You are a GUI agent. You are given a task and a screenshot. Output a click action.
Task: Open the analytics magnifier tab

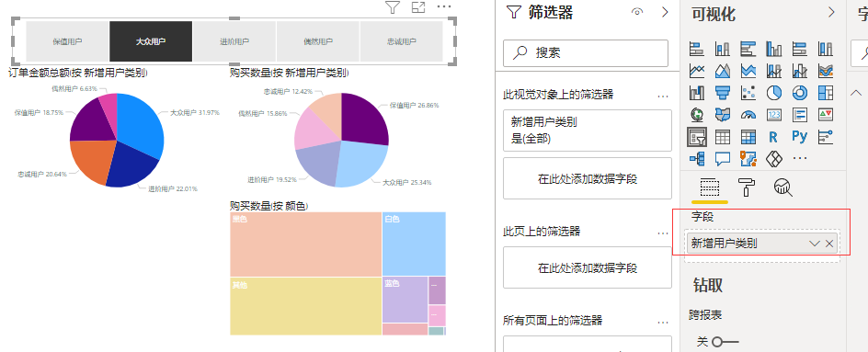coord(782,187)
